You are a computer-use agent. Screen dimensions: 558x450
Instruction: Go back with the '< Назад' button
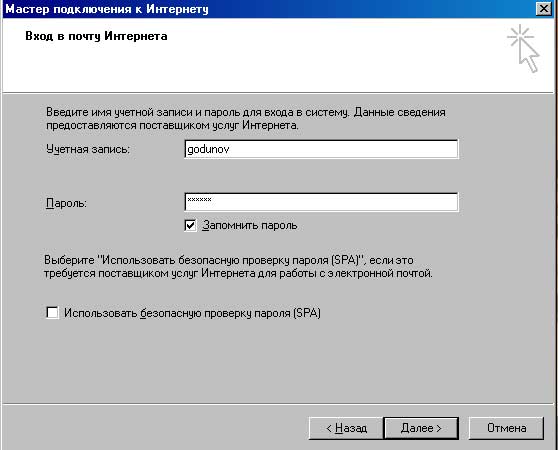tap(346, 428)
